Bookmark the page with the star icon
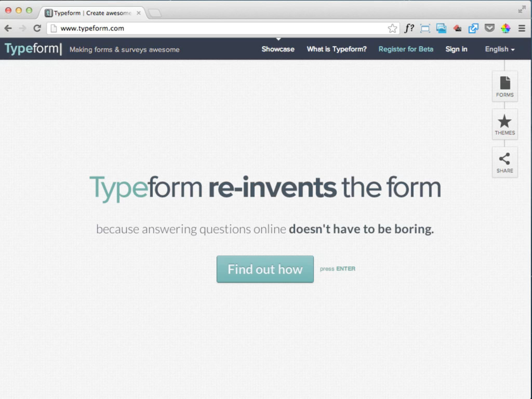Screen dimensions: 532x399 tap(392, 28)
